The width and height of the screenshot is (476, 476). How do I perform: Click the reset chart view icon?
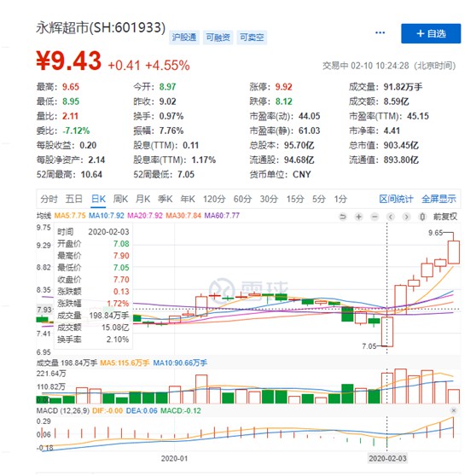pos(342,217)
